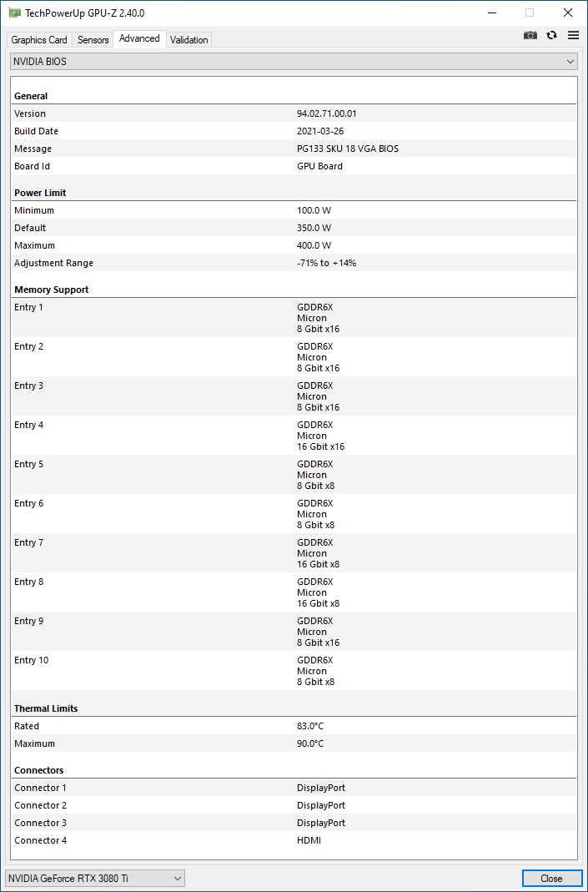This screenshot has height=892, width=588.
Task: Go to the Validation tab
Action: pyautogui.click(x=189, y=40)
